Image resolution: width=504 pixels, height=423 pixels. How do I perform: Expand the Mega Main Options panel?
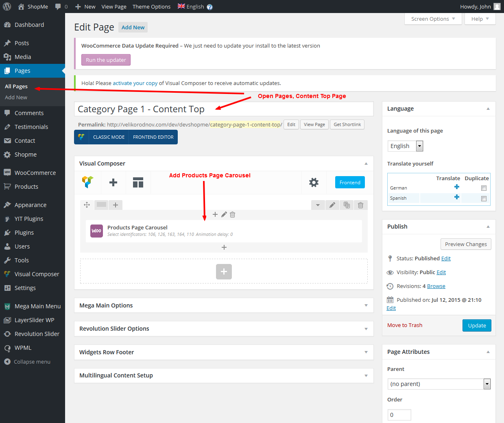tap(223, 305)
